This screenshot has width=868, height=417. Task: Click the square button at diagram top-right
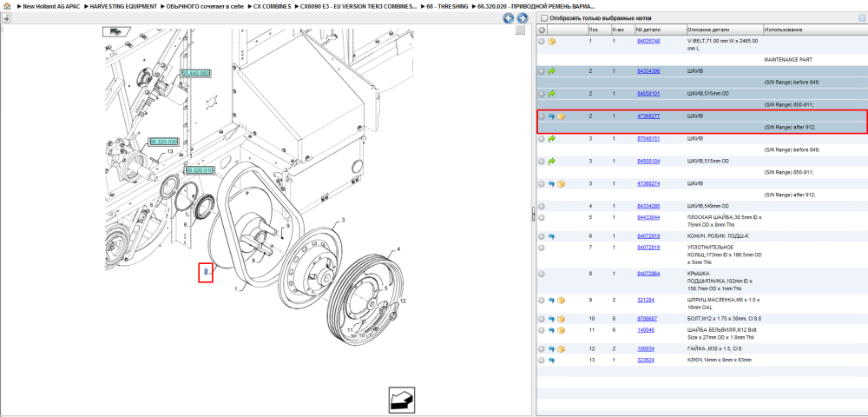click(x=520, y=30)
